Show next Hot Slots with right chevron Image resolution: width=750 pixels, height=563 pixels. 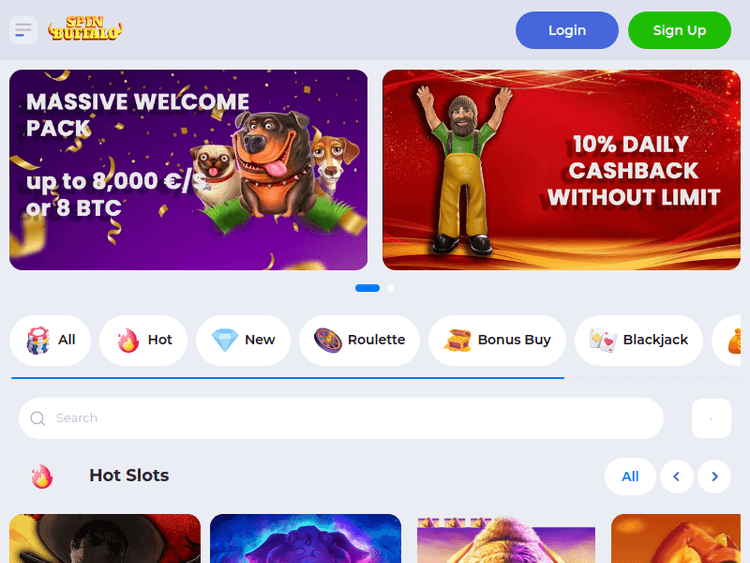(x=714, y=476)
